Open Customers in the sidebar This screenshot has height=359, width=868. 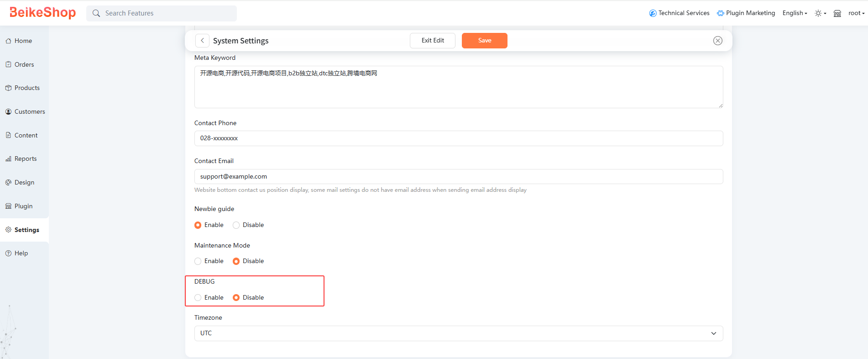pyautogui.click(x=30, y=112)
